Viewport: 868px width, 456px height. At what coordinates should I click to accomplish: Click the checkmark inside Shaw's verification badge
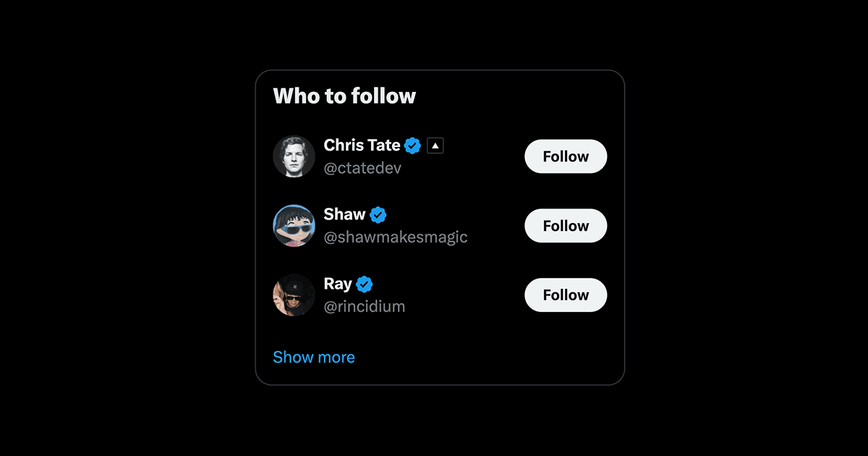[378, 214]
